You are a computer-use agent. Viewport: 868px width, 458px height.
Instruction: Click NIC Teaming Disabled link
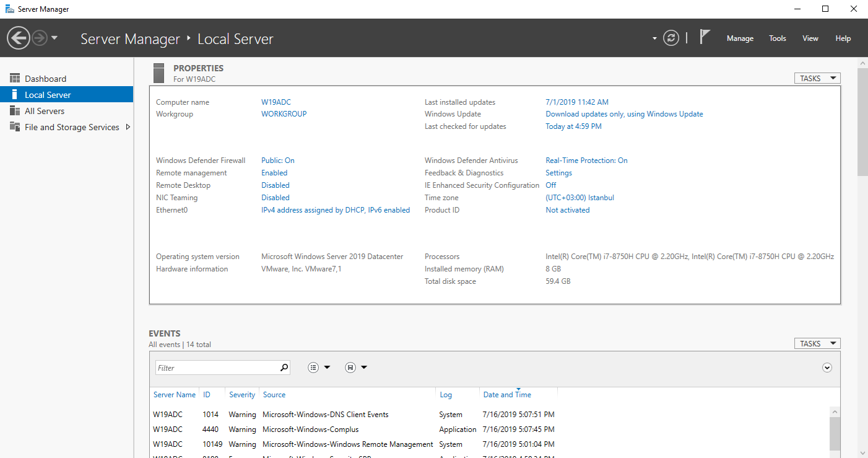pyautogui.click(x=276, y=198)
